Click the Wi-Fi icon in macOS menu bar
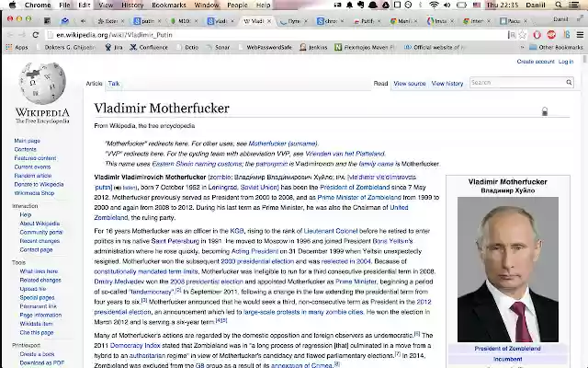Screen dimensions: 588x368 click(434, 5)
